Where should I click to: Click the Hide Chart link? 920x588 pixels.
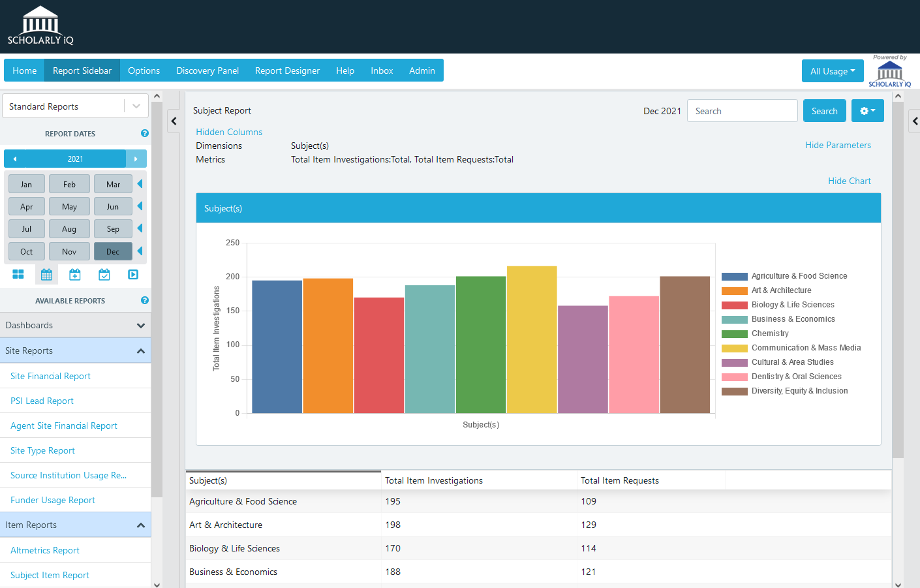click(849, 181)
